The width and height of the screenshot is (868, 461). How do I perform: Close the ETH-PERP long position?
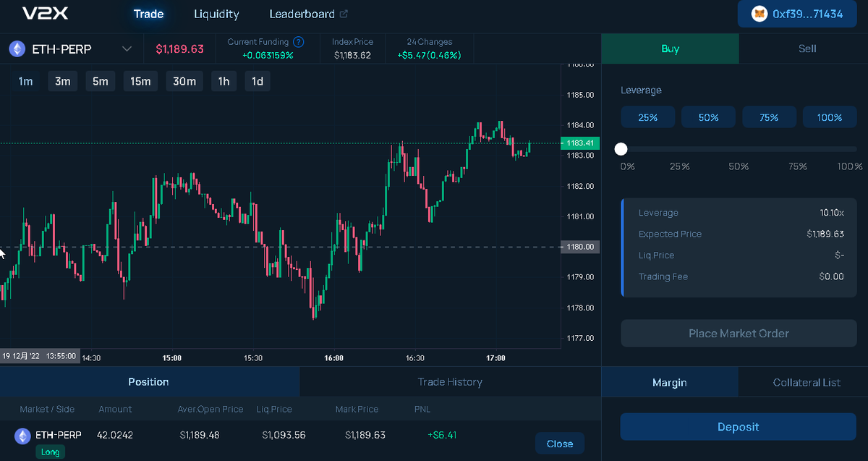[x=560, y=444]
